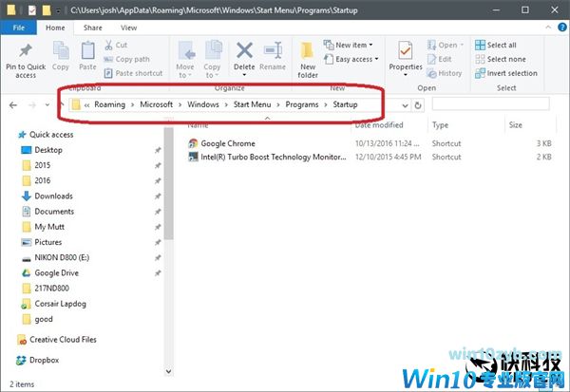Click the Refresh icon beside the address bar
Screen dimensions: 570x392
[x=418, y=105]
